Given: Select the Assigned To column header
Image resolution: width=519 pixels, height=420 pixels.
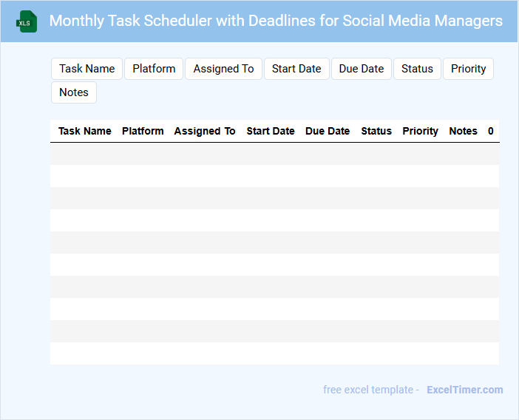Looking at the screenshot, I should coord(205,131).
